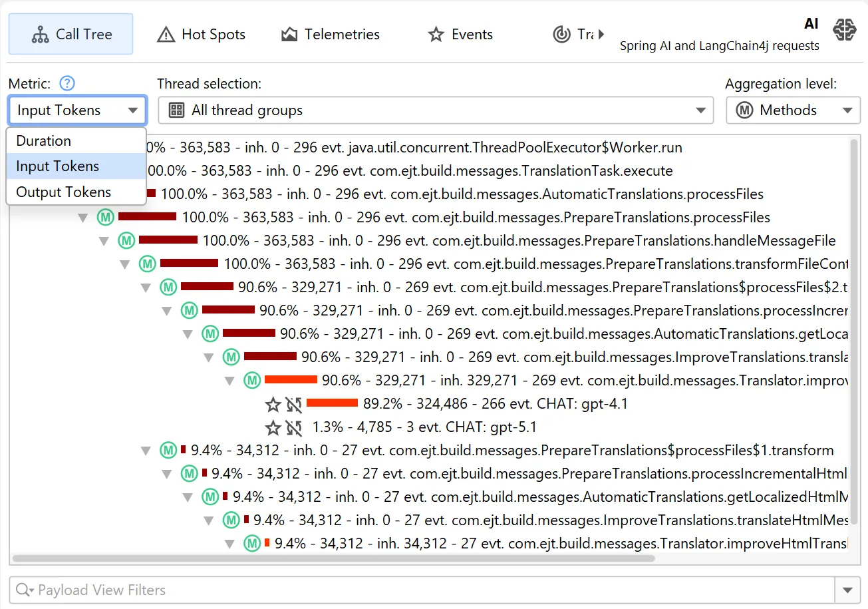Click the star icon beside CHAT: gpt-4.1
868x609 pixels.
(x=273, y=404)
